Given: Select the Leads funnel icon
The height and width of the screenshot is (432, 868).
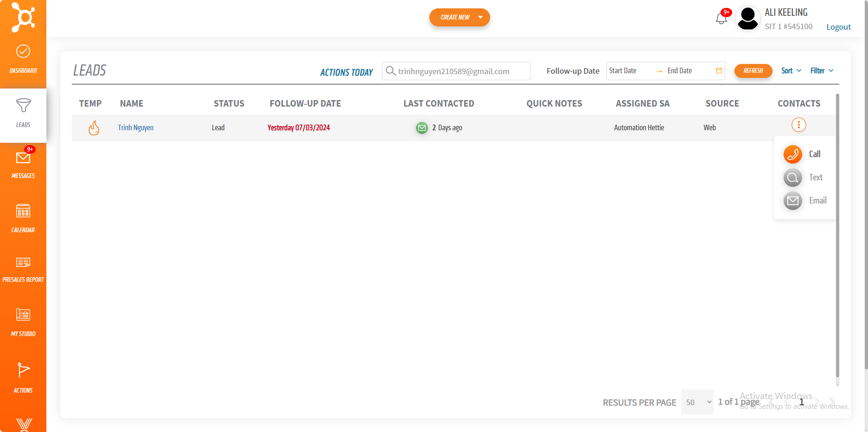Looking at the screenshot, I should [23, 105].
